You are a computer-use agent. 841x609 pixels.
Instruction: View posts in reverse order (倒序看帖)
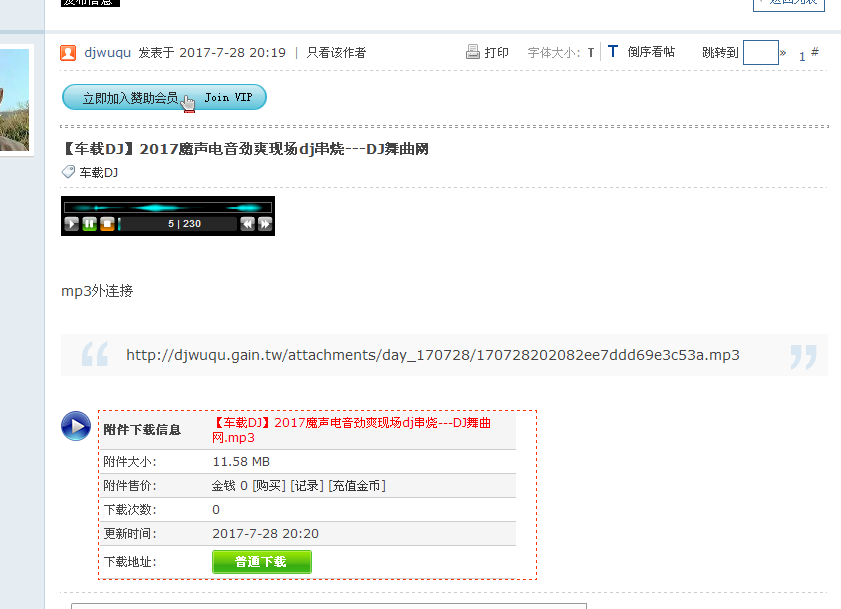[x=651, y=52]
